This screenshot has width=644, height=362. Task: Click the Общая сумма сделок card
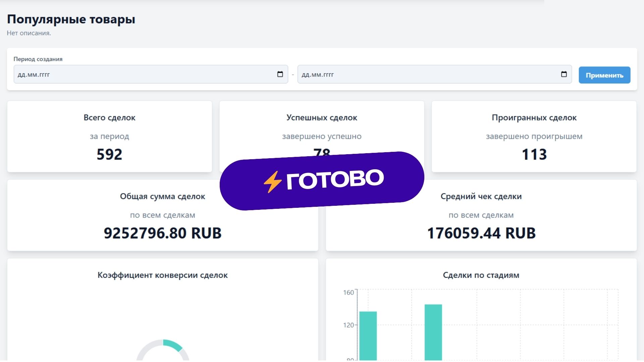pos(162,215)
